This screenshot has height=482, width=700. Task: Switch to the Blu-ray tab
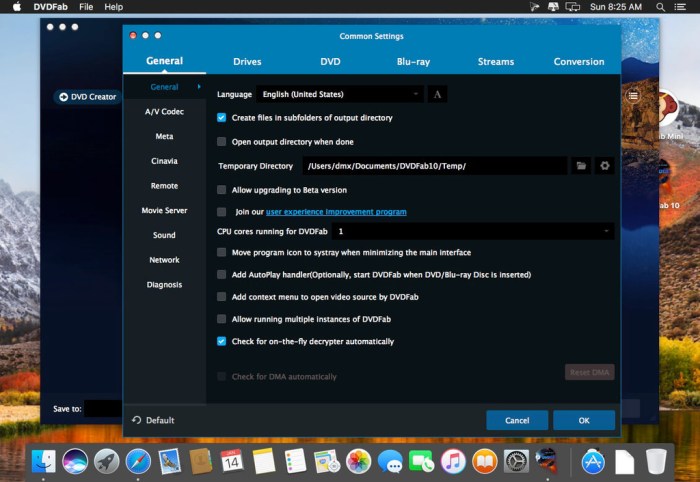(x=413, y=62)
